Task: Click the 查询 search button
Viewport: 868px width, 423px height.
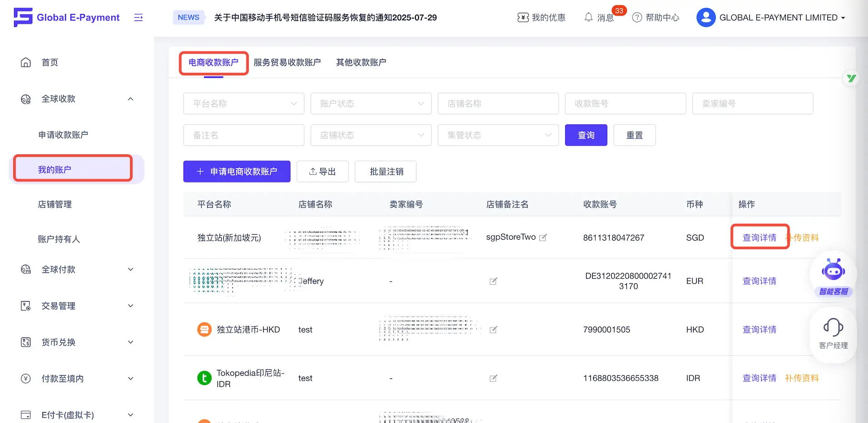Action: (x=586, y=135)
